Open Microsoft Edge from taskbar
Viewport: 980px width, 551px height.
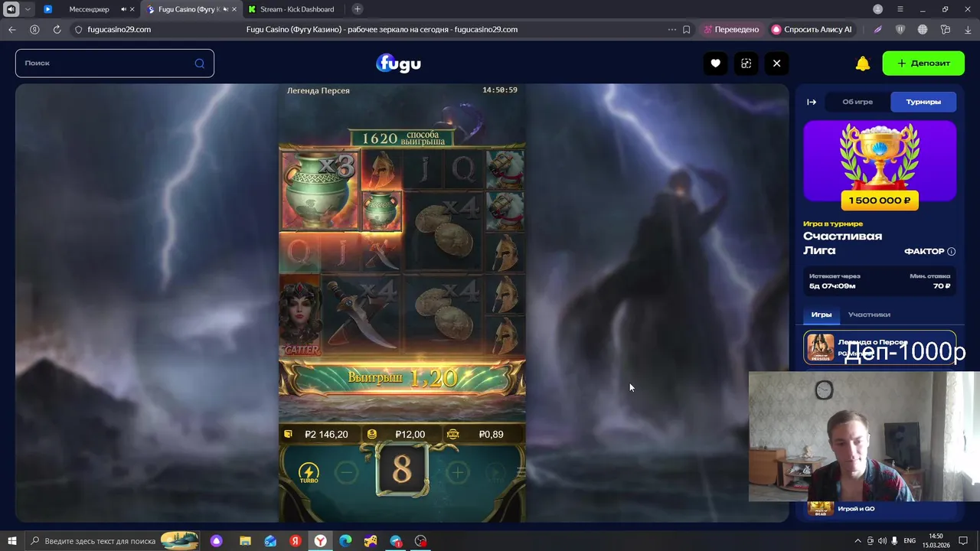tap(345, 541)
